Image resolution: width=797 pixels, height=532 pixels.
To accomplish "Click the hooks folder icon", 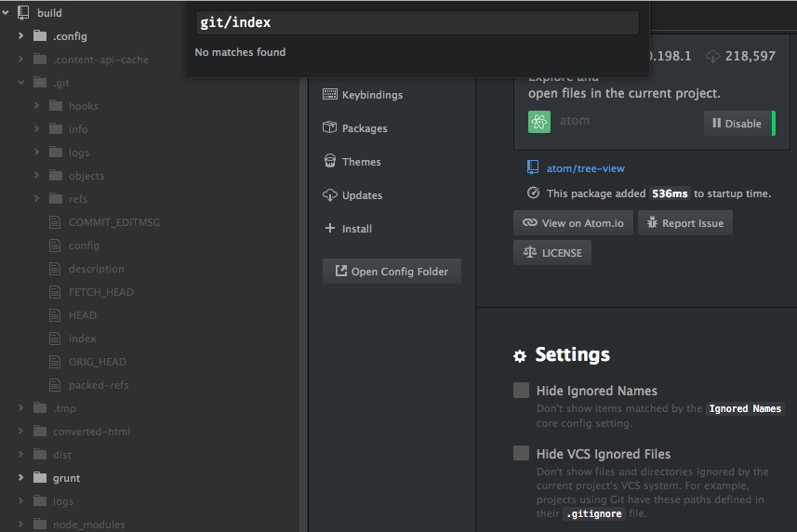I will coord(56,106).
